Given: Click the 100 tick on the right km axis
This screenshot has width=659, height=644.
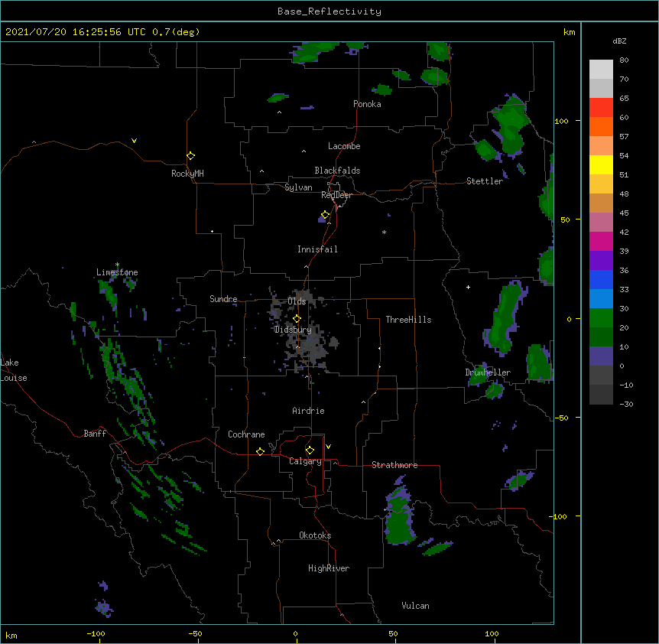Looking at the screenshot, I should coord(561,121).
